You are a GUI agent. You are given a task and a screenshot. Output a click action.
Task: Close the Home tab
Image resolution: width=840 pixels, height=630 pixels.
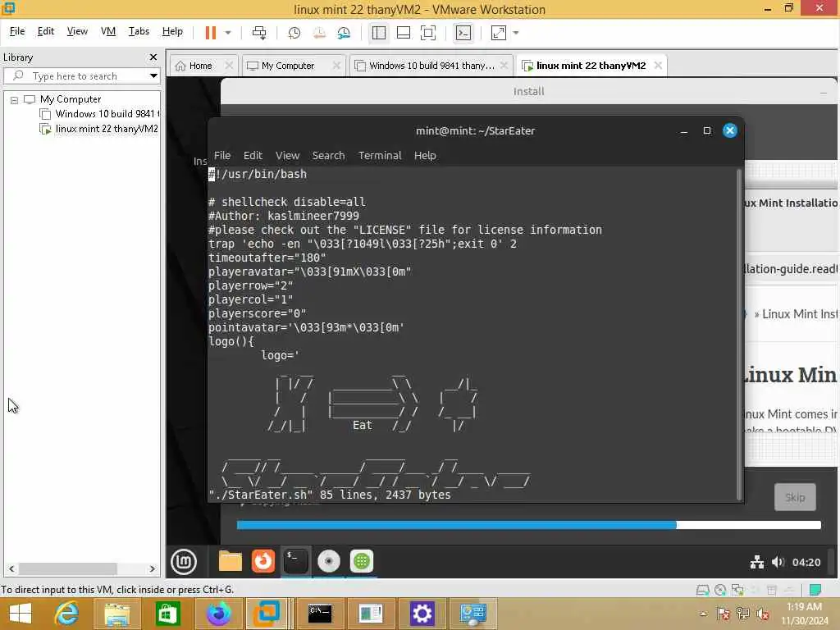tap(230, 65)
